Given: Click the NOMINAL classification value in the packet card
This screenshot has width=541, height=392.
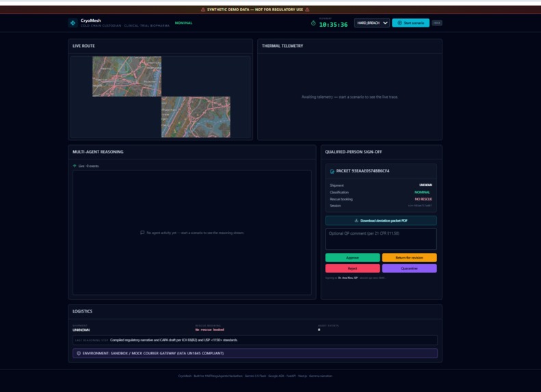Looking at the screenshot, I should click(x=422, y=192).
